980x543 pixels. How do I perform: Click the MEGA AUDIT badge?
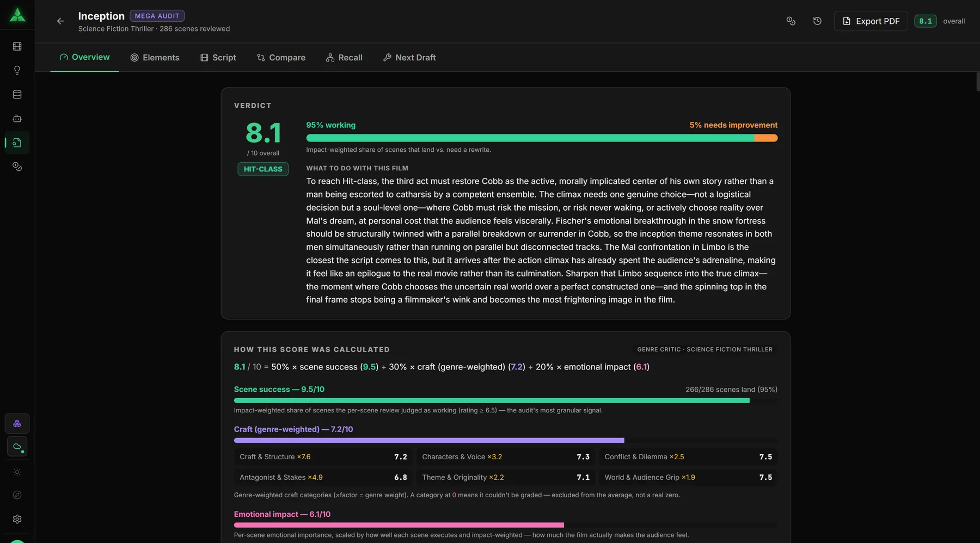click(157, 16)
